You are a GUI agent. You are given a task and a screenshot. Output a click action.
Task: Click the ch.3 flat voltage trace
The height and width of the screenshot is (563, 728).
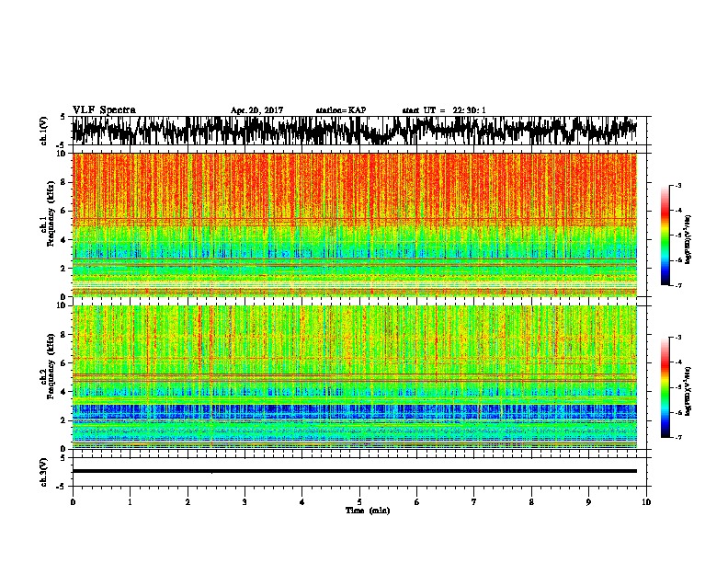(x=355, y=471)
